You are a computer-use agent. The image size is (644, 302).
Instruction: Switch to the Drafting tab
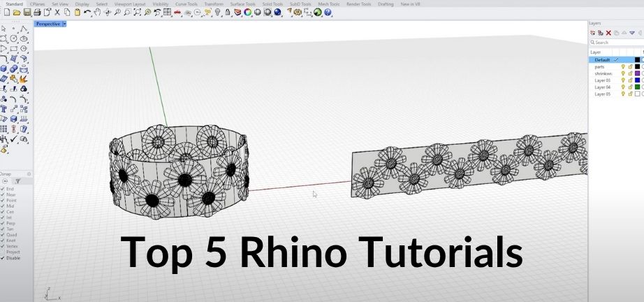[386, 4]
